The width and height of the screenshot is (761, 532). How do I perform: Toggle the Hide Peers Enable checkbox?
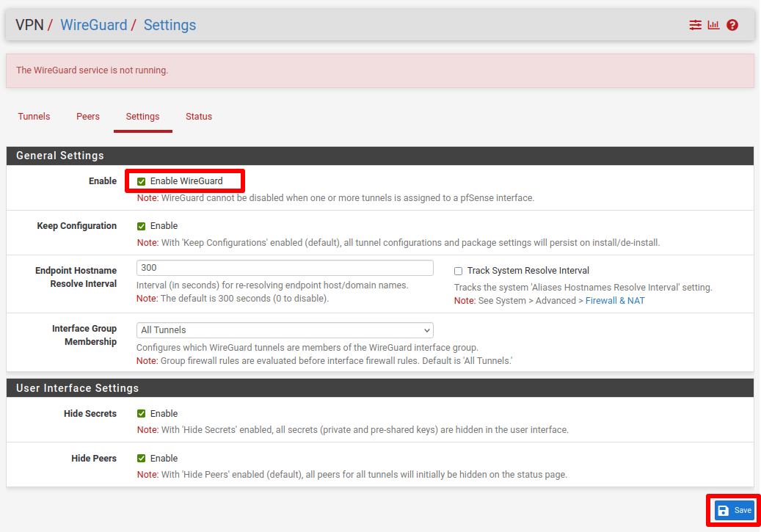coord(141,458)
